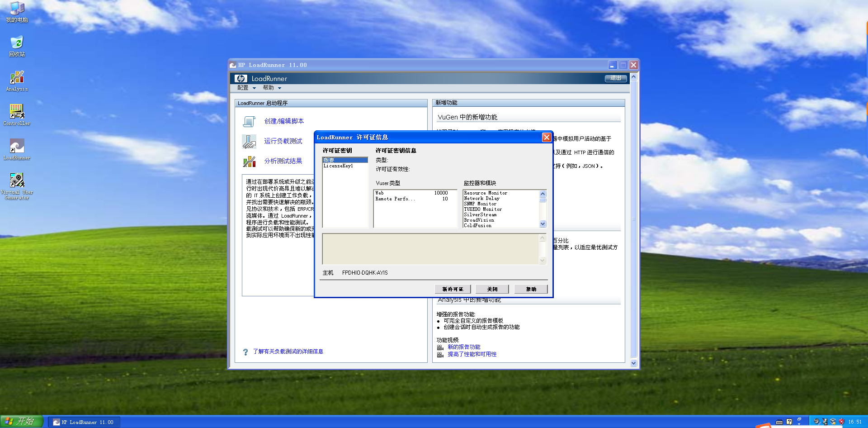Viewport: 868px width, 428px height.
Task: Click the 退出 button in LoadRunner header
Action: click(x=616, y=78)
